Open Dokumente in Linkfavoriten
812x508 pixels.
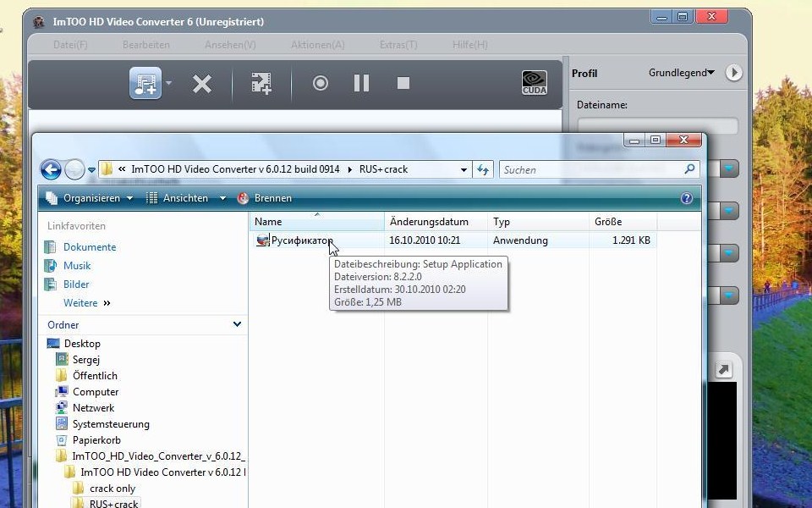coord(90,247)
